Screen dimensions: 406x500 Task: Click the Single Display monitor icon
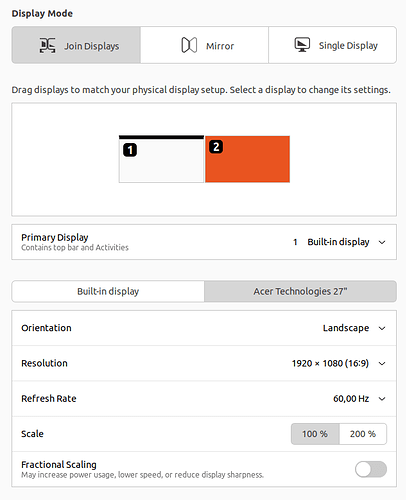click(302, 45)
